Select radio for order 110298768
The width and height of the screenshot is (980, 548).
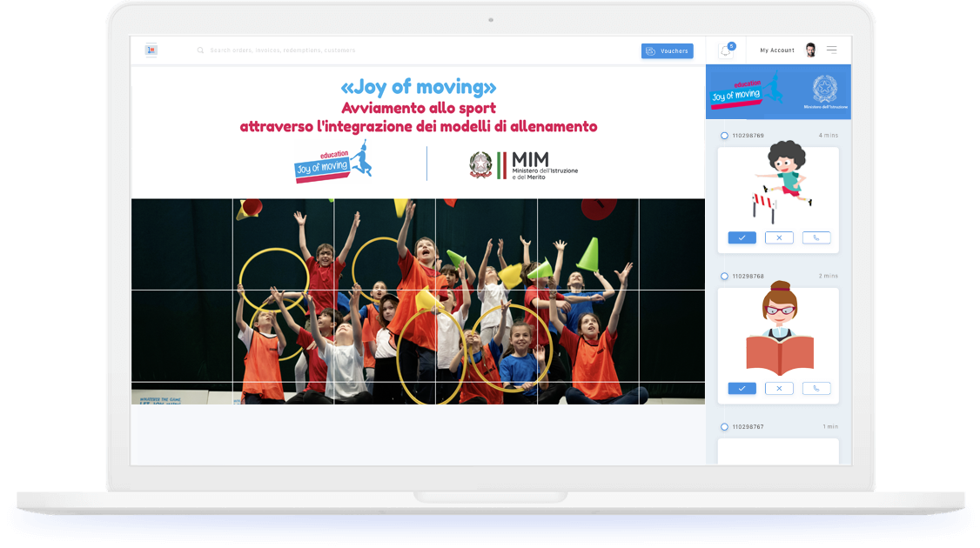click(x=724, y=277)
